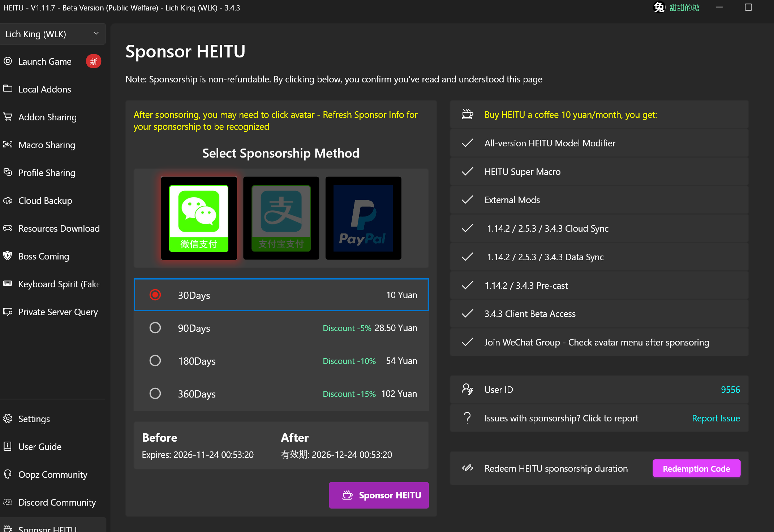
Task: Expand the Lich King (WLK) version dropdown
Action: pos(53,34)
